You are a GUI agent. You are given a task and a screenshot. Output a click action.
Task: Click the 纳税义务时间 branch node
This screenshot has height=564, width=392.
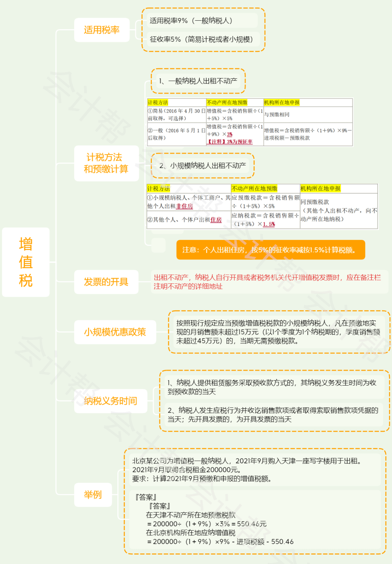pos(110,401)
